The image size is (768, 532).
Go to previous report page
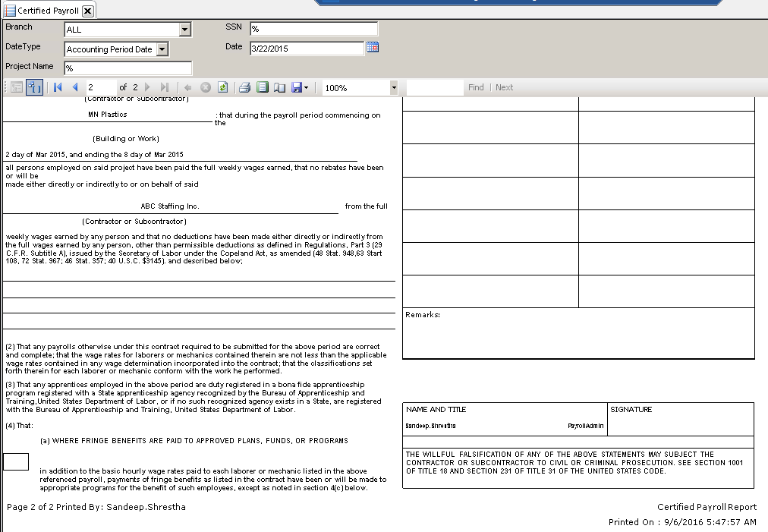point(74,87)
